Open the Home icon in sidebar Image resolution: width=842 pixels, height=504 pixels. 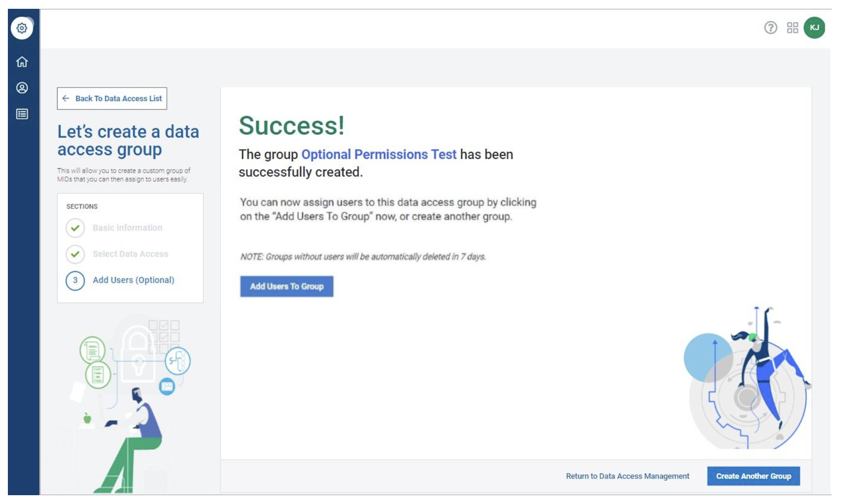click(22, 62)
